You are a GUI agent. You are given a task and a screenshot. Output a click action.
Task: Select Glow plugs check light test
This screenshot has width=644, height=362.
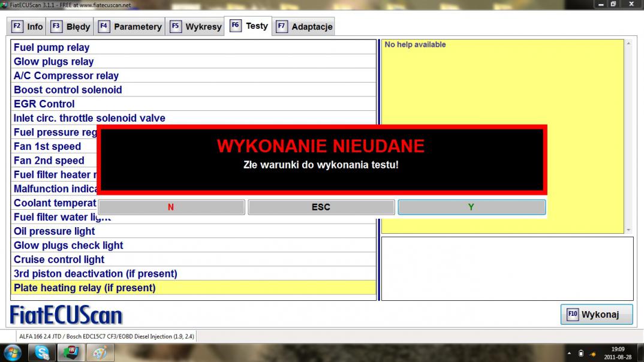click(x=194, y=246)
